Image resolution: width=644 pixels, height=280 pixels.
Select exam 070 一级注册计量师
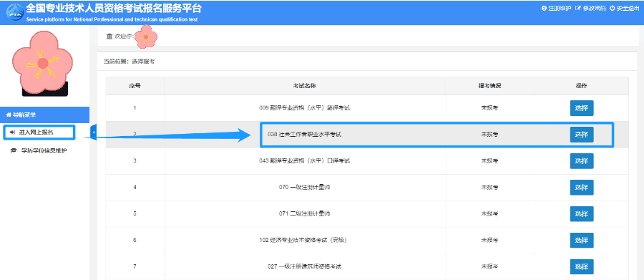point(582,188)
